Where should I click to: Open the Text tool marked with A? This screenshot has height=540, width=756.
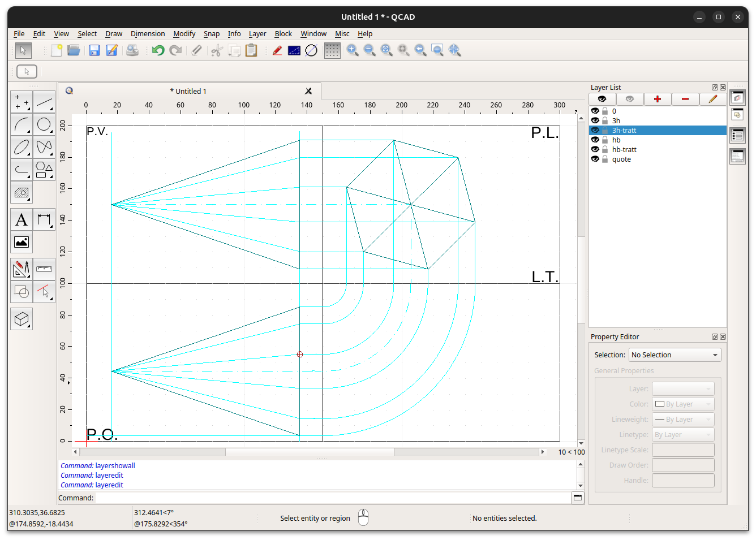tap(22, 220)
